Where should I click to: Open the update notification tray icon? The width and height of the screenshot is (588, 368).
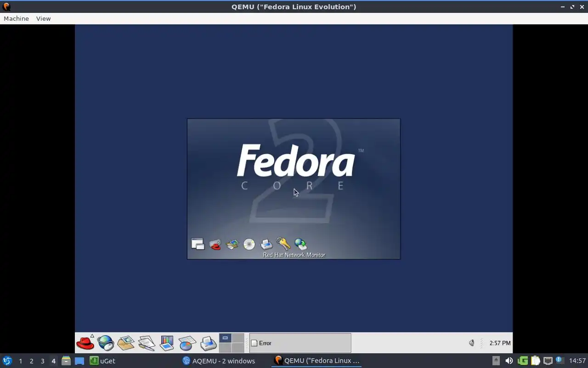(560, 360)
